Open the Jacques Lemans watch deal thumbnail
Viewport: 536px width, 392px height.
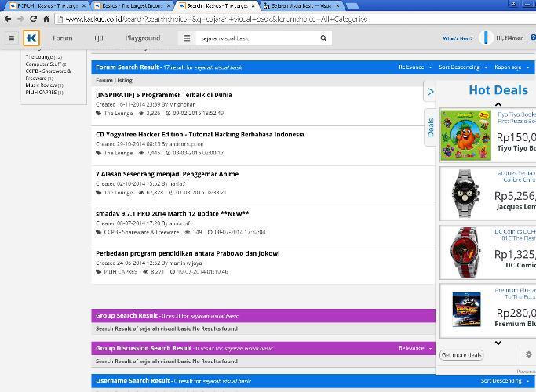coord(465,194)
